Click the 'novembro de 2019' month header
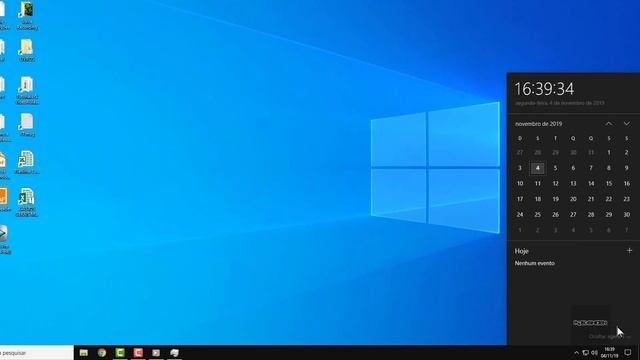The width and height of the screenshot is (640, 360). click(538, 124)
